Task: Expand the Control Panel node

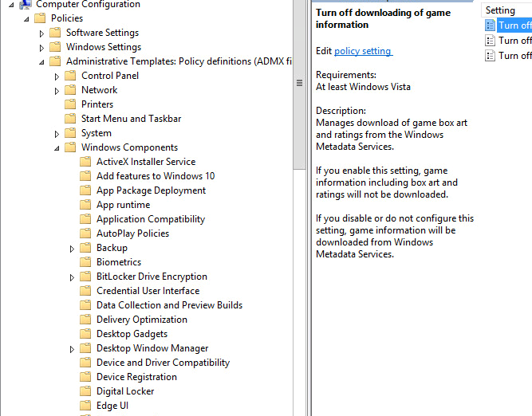Action: [57, 77]
